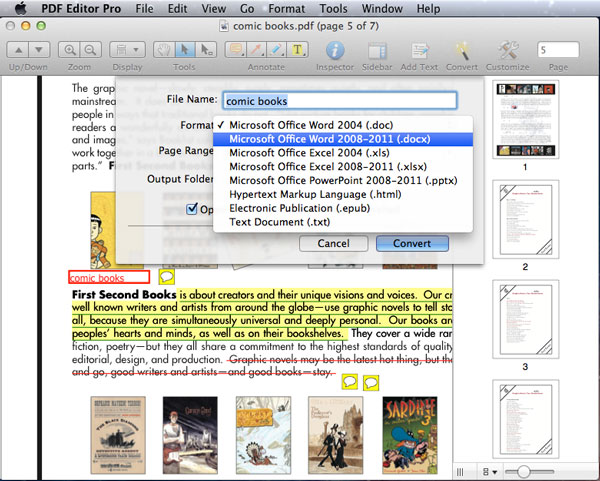Open the Help menu
600x481 pixels.
click(428, 8)
